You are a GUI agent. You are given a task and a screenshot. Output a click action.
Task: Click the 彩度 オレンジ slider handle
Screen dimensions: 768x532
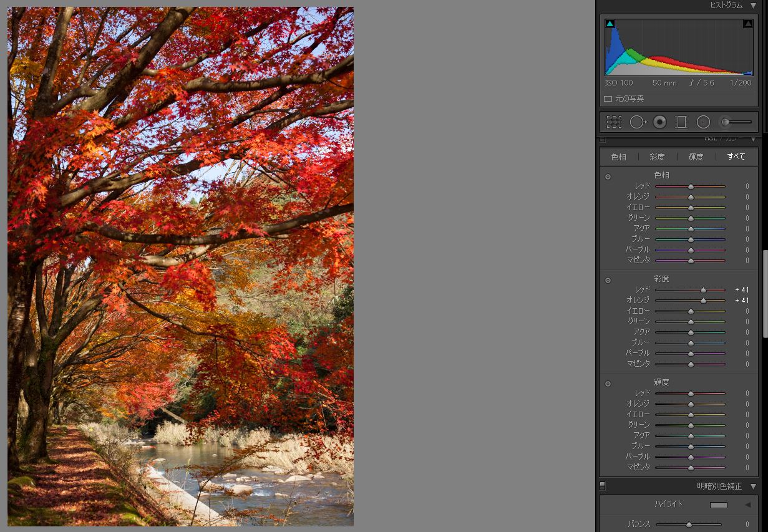pyautogui.click(x=703, y=301)
